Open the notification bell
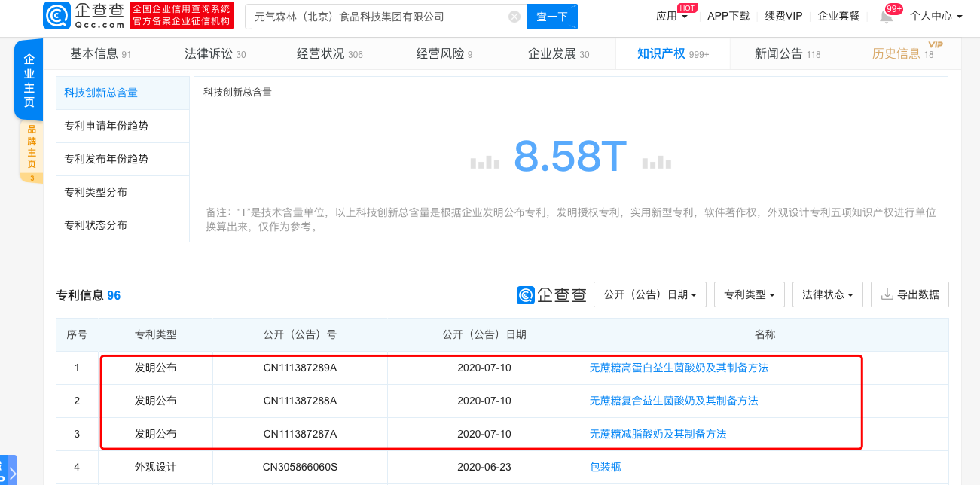The image size is (980, 485). pos(887,17)
